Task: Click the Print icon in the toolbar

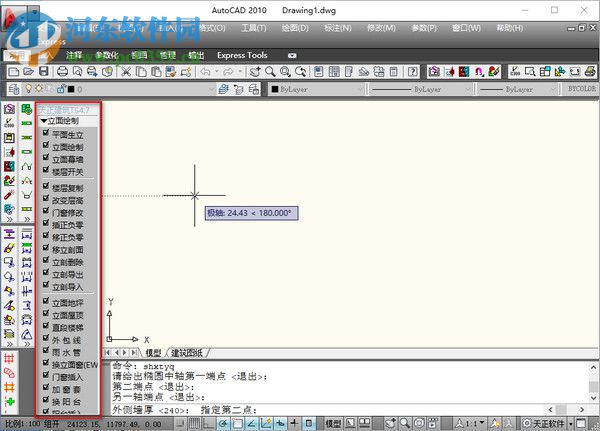Action: [x=62, y=72]
